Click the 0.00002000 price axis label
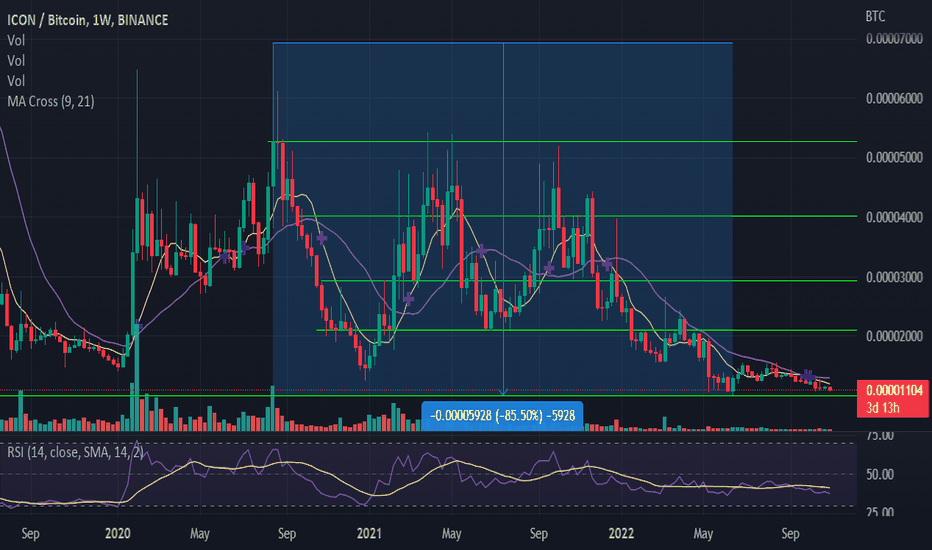 894,337
